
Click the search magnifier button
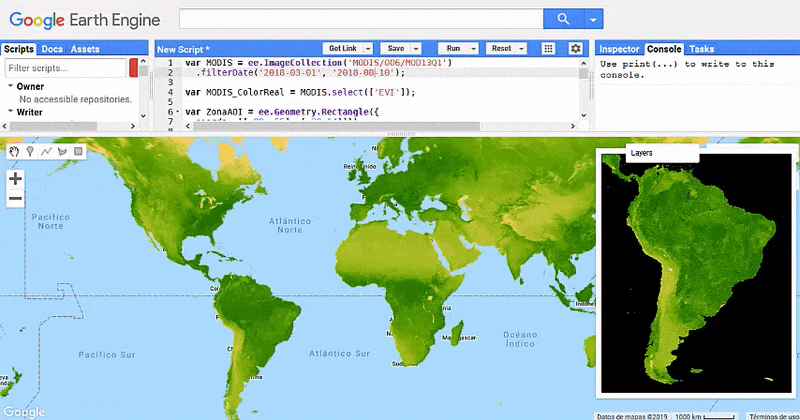(x=563, y=19)
